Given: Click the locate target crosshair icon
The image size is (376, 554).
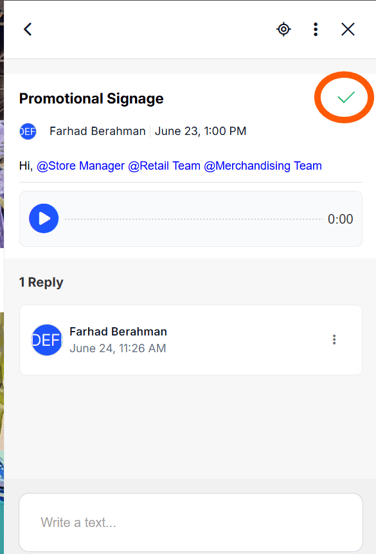Looking at the screenshot, I should [283, 29].
